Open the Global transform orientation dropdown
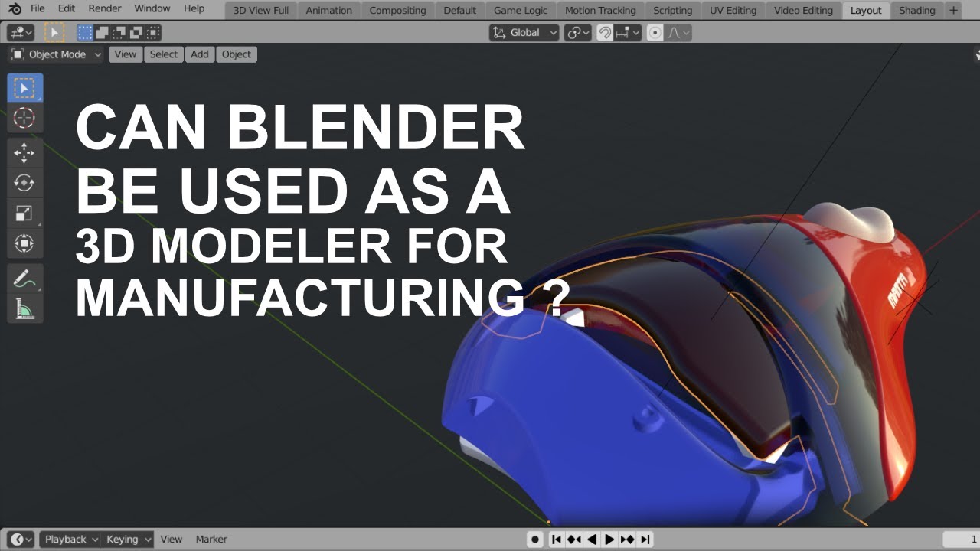 point(524,33)
